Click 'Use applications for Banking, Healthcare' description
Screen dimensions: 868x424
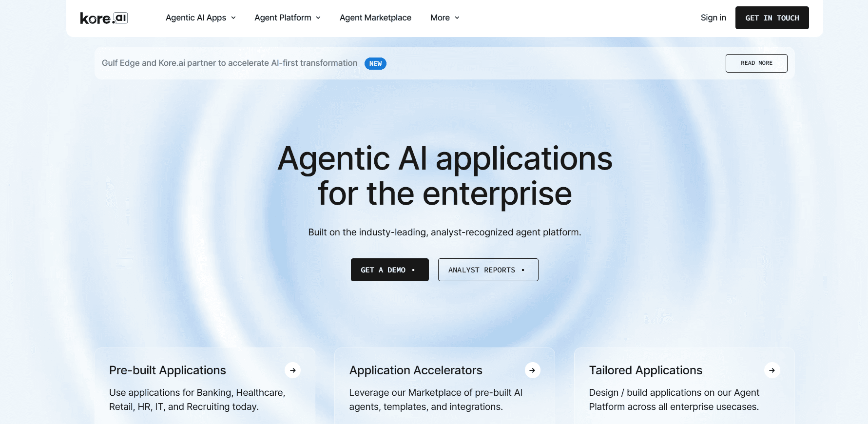(197, 400)
